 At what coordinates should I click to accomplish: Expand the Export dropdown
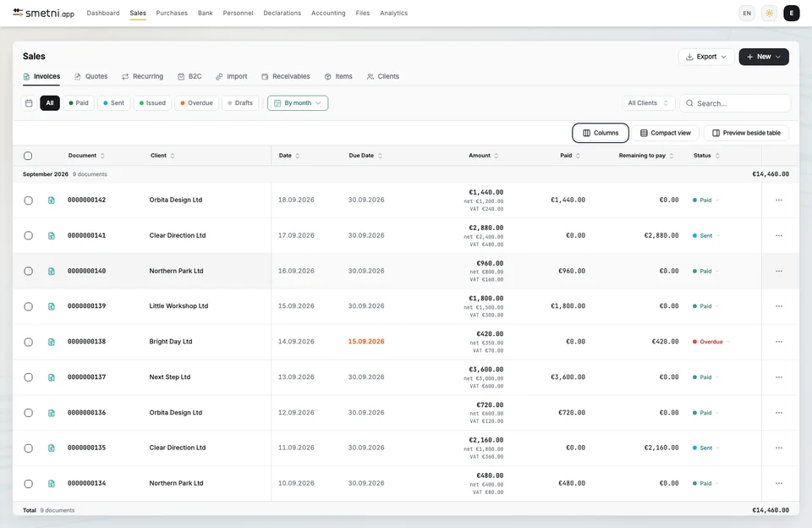[705, 57]
